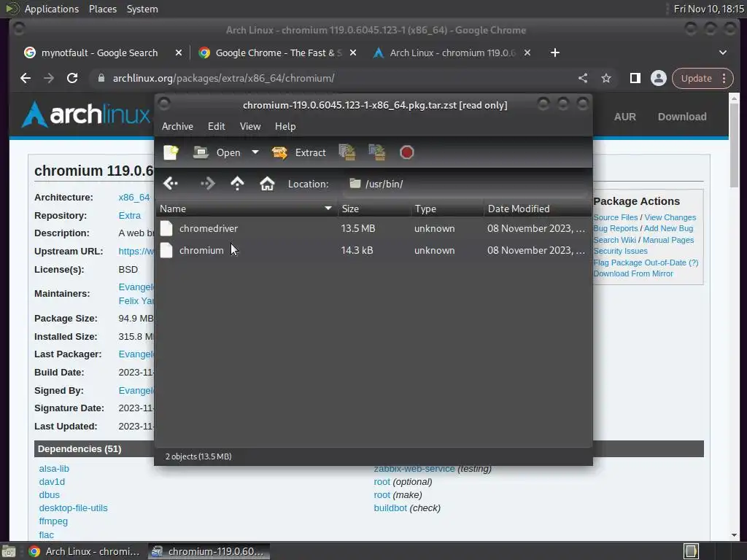Screen dimensions: 747x560
Task: Go back in archive location history
Action: tap(171, 183)
